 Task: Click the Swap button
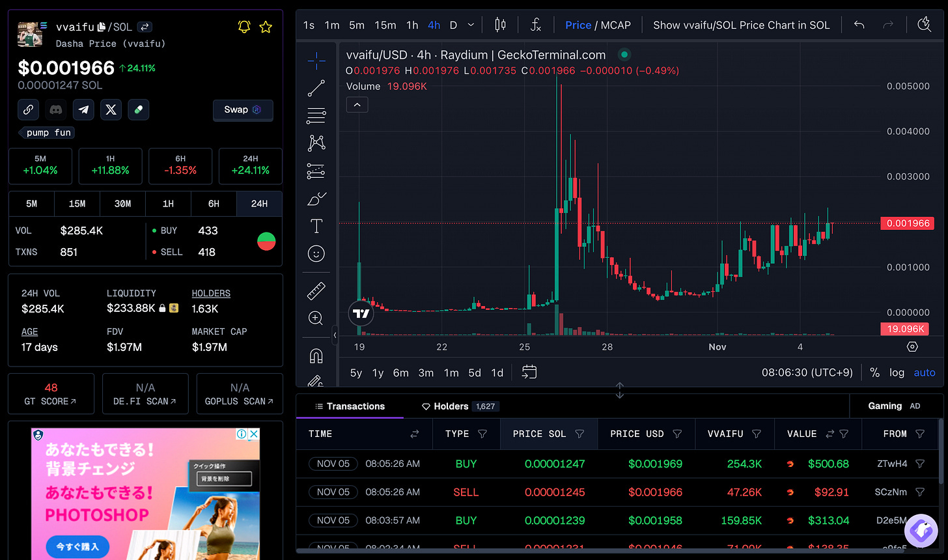[x=243, y=110]
